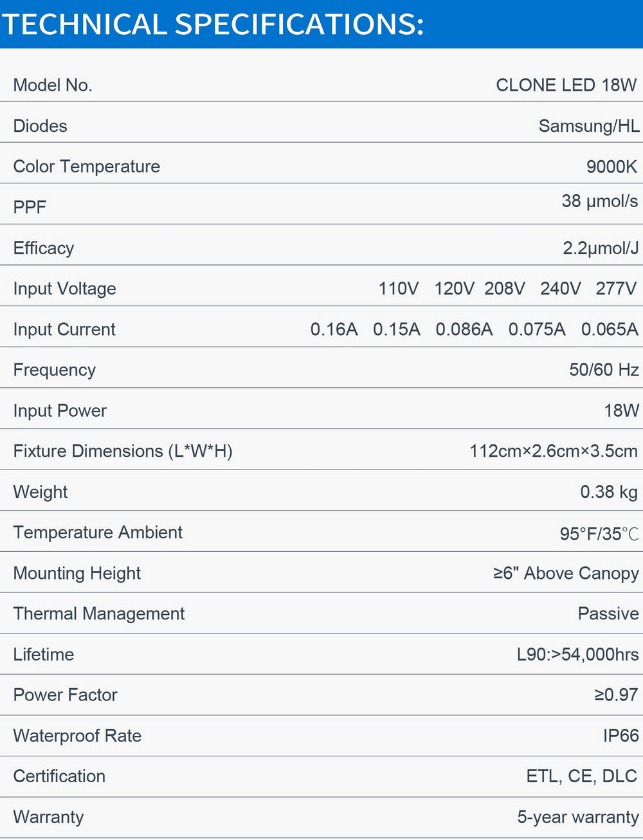The image size is (643, 840).
Task: Click the 5-year warranty text
Action: click(578, 817)
